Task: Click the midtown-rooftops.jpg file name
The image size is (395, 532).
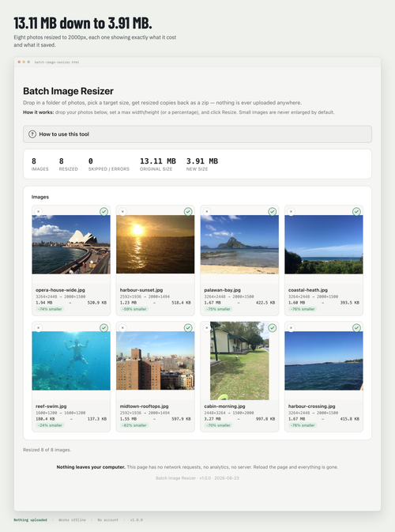Action: [144, 406]
